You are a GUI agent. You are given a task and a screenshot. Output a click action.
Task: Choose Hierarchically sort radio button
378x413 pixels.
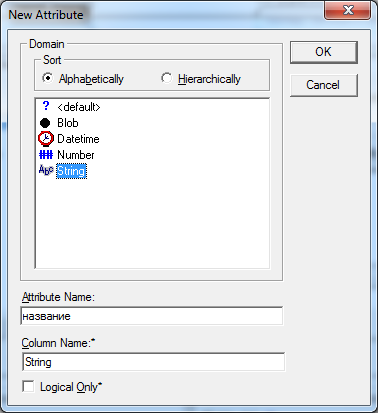click(166, 78)
